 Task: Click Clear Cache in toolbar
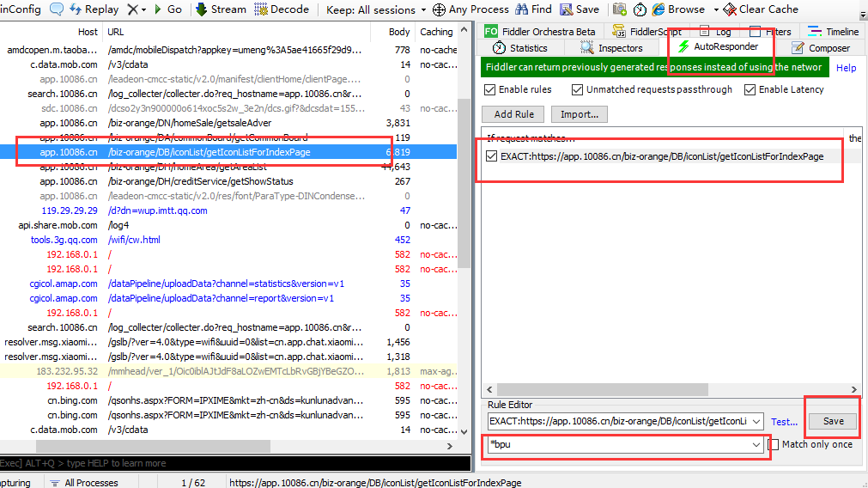(x=761, y=9)
